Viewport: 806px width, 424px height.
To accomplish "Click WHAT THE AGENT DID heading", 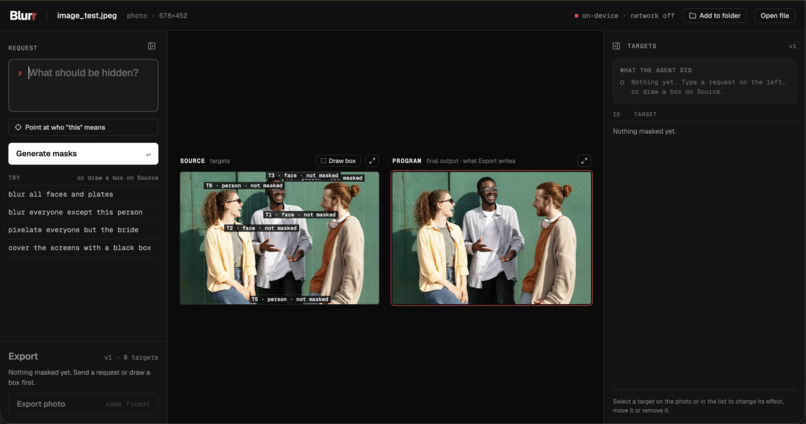I will coord(655,70).
